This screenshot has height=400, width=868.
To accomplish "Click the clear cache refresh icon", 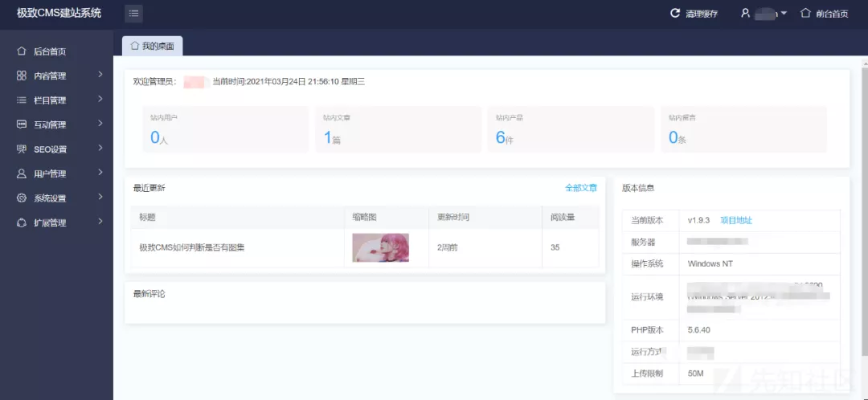I will 675,14.
